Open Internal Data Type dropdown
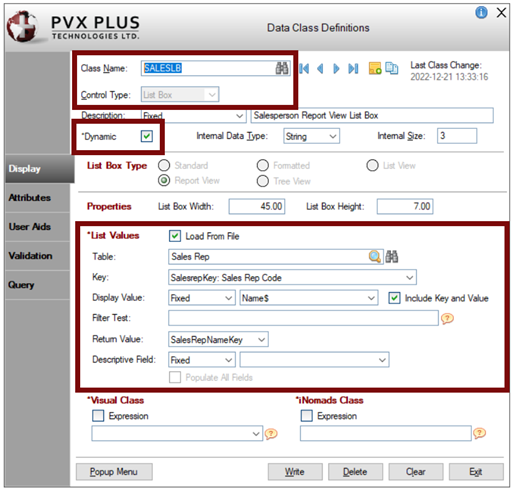512x490 pixels. click(311, 136)
